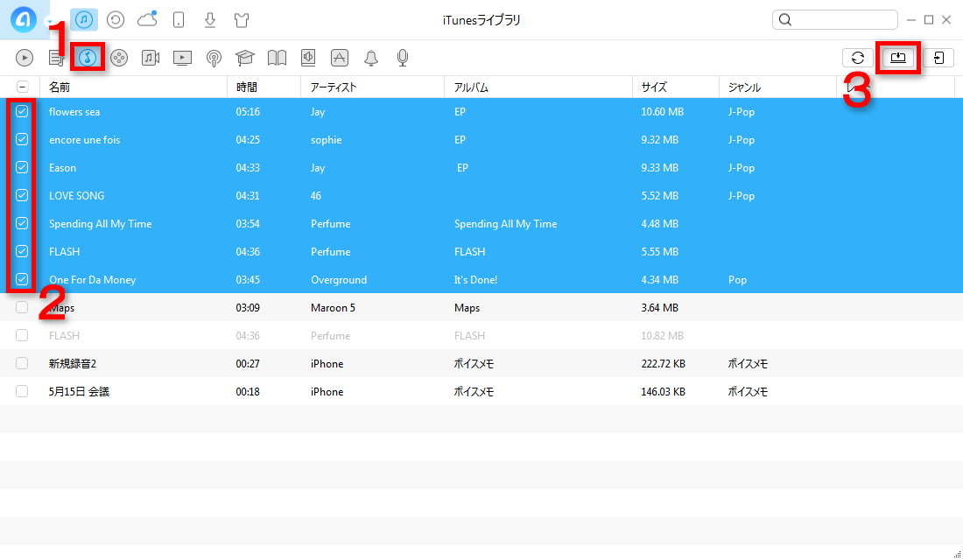Switch to the books icon
The image size is (963, 560).
(277, 58)
